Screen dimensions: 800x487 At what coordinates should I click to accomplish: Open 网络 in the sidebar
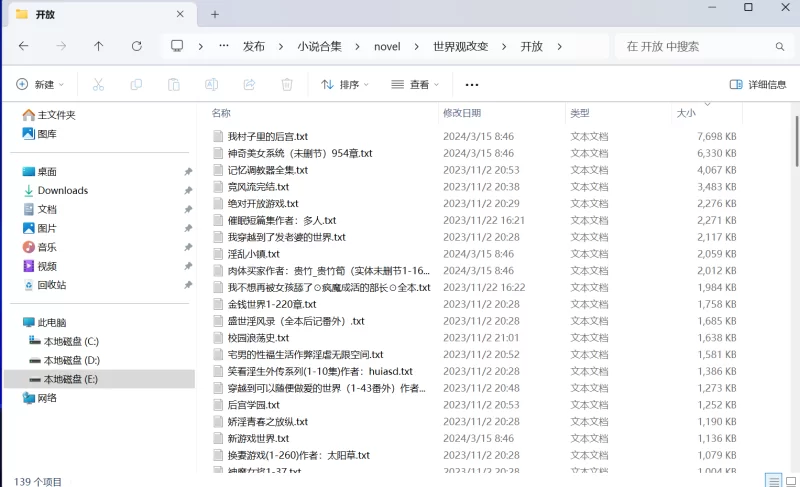coord(39,398)
